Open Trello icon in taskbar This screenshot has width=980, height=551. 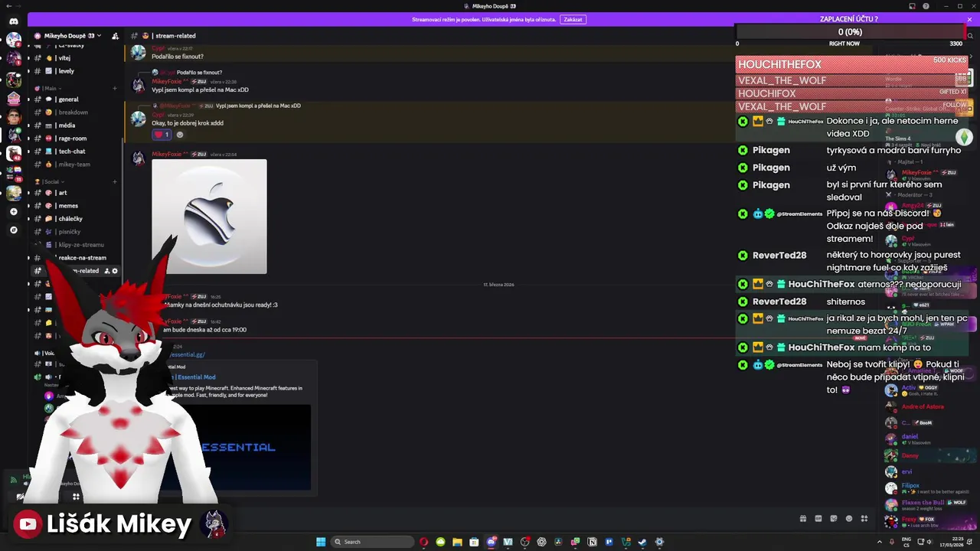click(x=609, y=542)
